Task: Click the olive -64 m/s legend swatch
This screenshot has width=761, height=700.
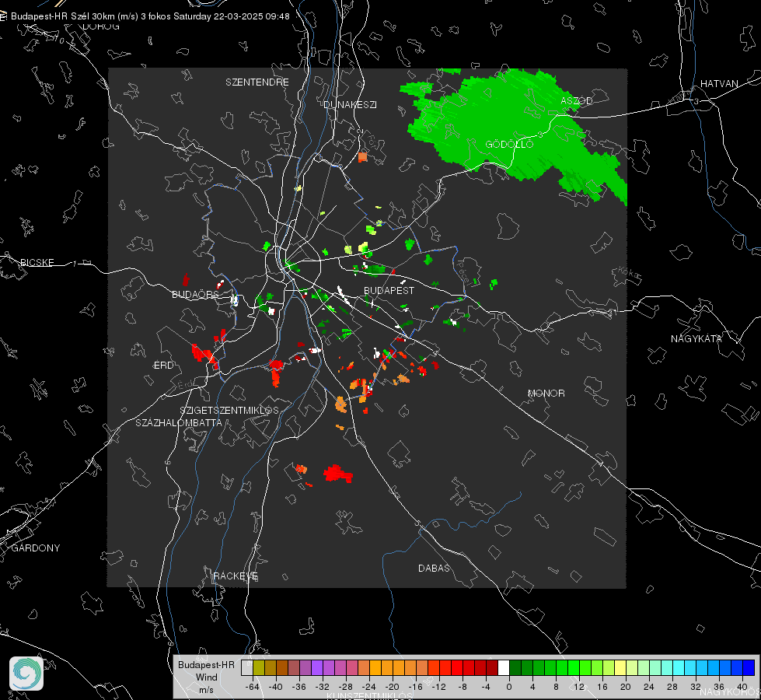Action: tap(259, 667)
